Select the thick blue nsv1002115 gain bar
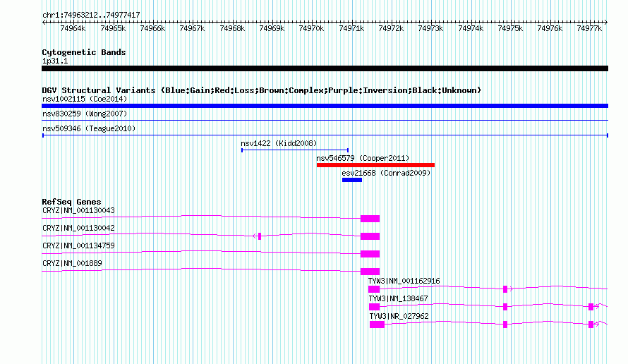Screen dimensions: 628x364 tap(325, 106)
